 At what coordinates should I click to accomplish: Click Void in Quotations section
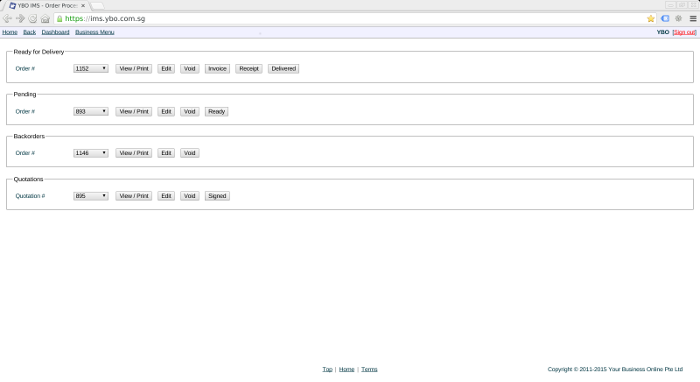pos(190,196)
